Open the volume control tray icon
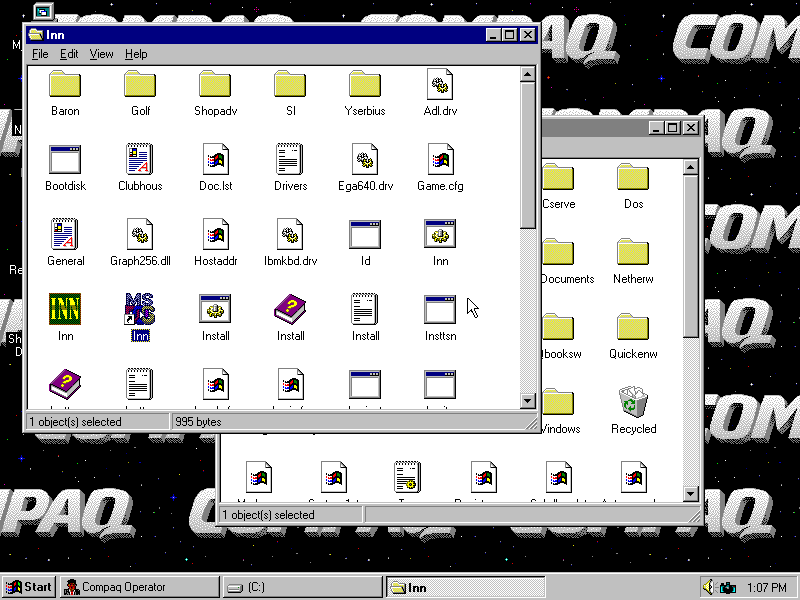Image resolution: width=800 pixels, height=600 pixels. point(708,587)
